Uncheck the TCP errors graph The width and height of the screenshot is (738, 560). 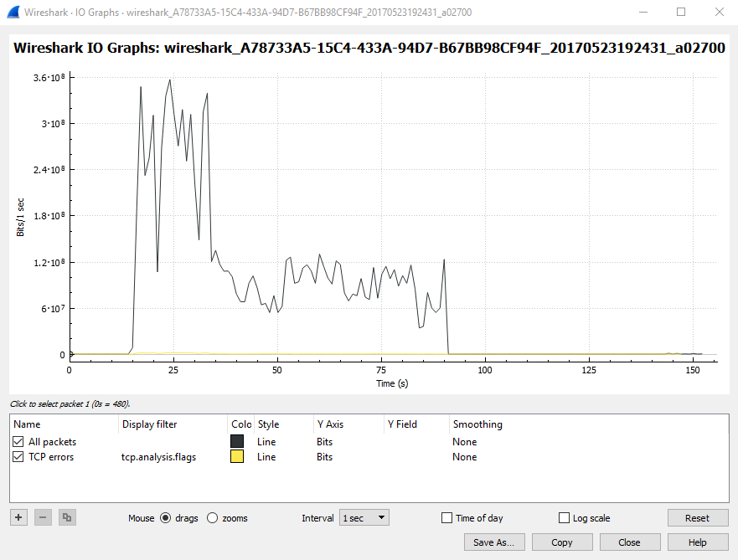18,456
